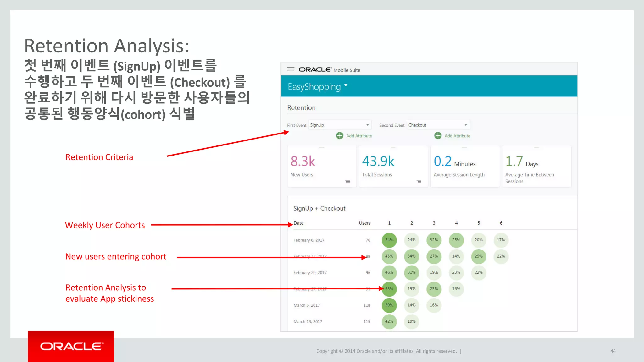
Task: Open the Second Event Checkout dropdown
Action: click(x=438, y=125)
